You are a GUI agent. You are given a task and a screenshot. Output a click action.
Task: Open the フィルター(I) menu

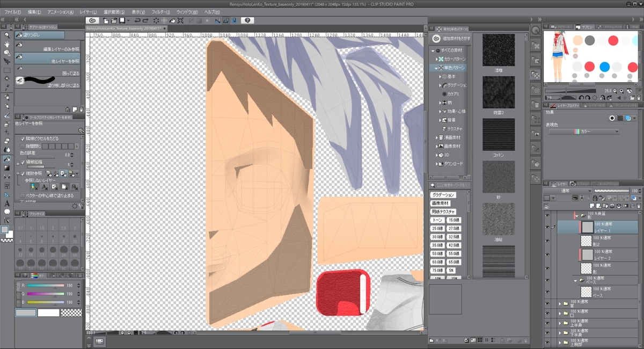point(161,12)
